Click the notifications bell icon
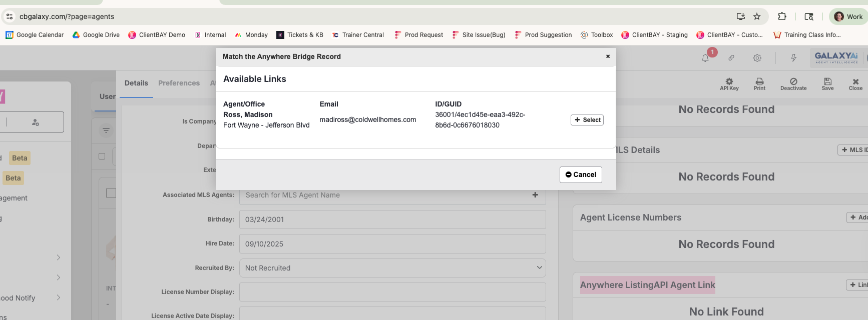 [x=705, y=58]
